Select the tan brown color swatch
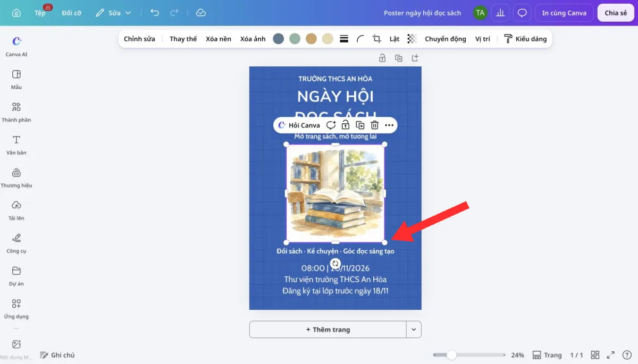The width and height of the screenshot is (638, 364). pos(311,39)
